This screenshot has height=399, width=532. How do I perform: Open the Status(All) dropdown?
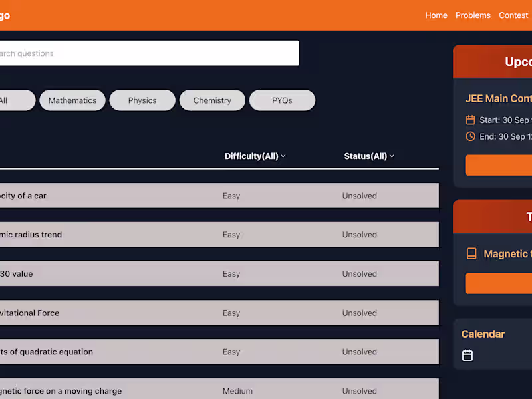click(x=369, y=156)
